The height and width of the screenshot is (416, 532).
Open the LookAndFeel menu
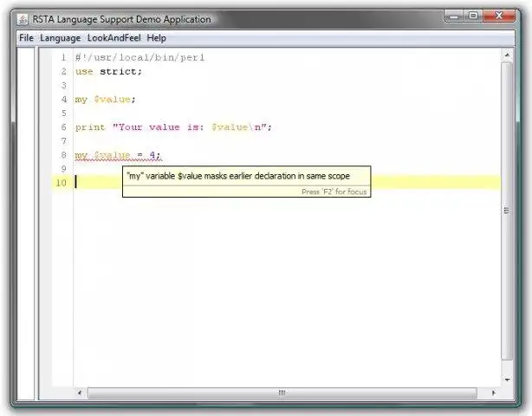(114, 37)
